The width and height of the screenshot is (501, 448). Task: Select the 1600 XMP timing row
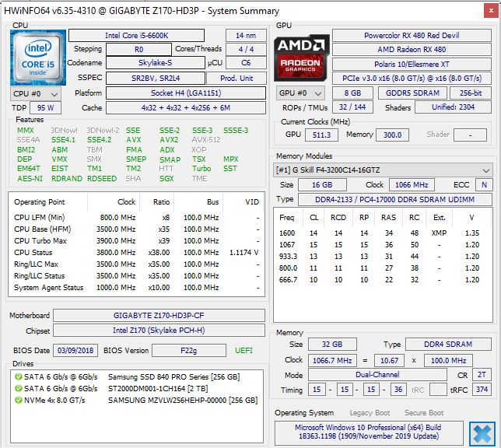[383, 233]
